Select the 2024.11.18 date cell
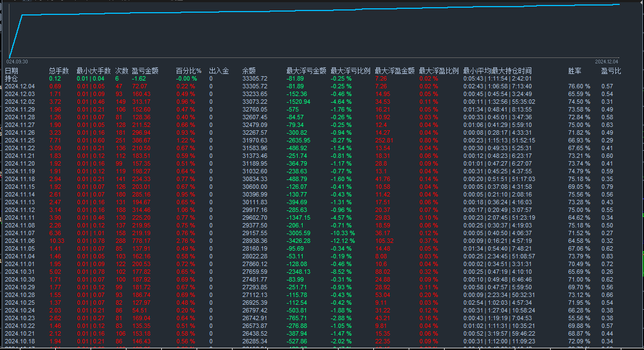 (20, 179)
